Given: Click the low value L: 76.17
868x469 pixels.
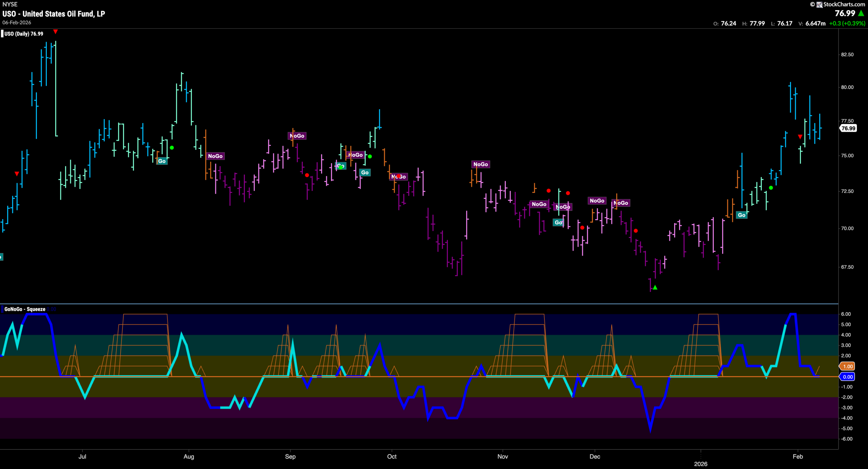Looking at the screenshot, I should point(782,23).
